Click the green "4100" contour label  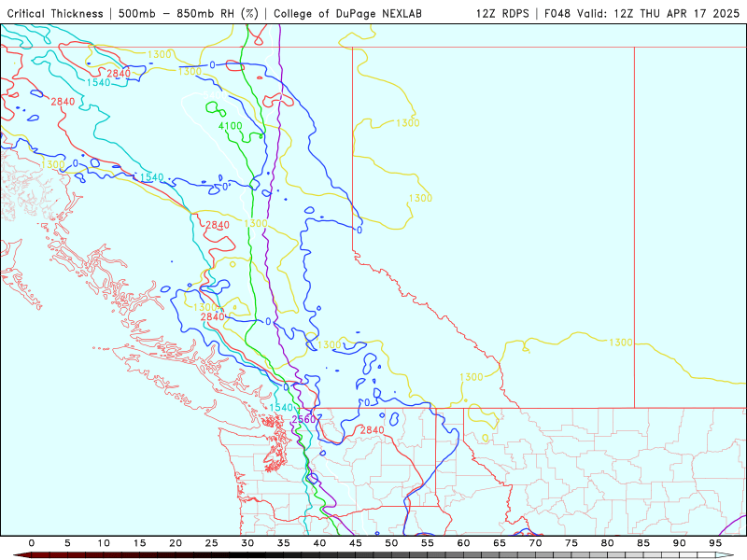pos(230,126)
